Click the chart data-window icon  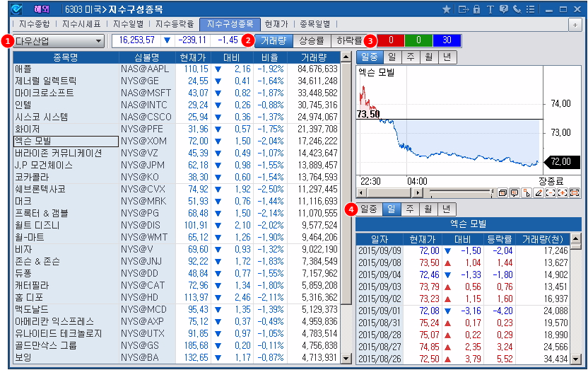pyautogui.click(x=502, y=193)
